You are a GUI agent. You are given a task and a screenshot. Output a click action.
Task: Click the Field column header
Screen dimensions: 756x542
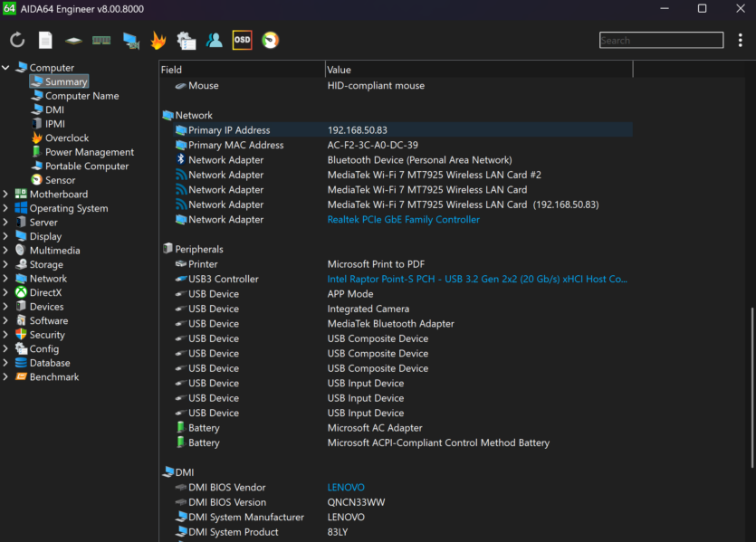coord(242,70)
